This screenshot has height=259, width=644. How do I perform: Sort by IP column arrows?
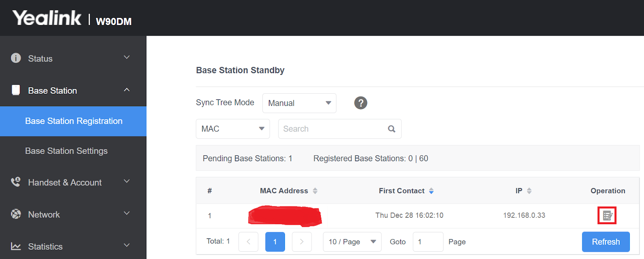click(529, 191)
